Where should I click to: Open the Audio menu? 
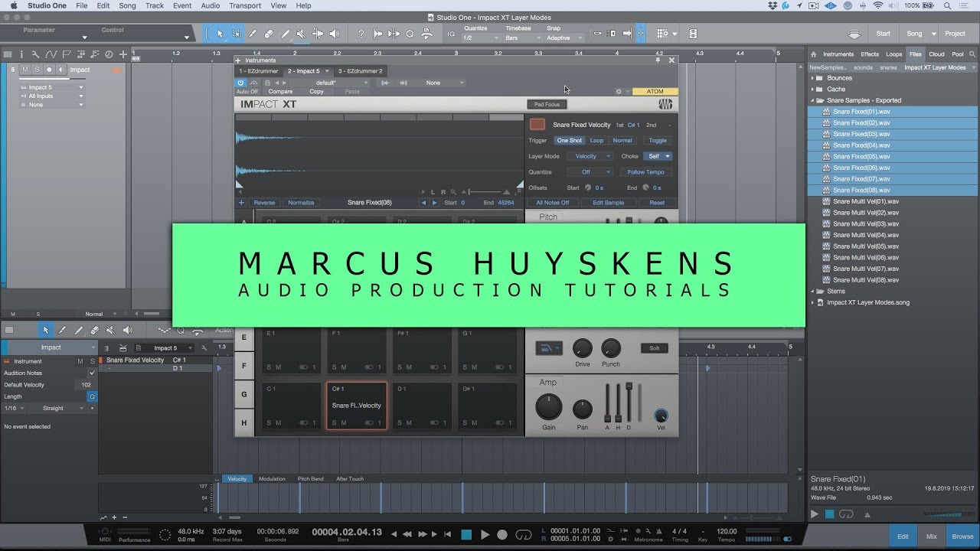(211, 5)
